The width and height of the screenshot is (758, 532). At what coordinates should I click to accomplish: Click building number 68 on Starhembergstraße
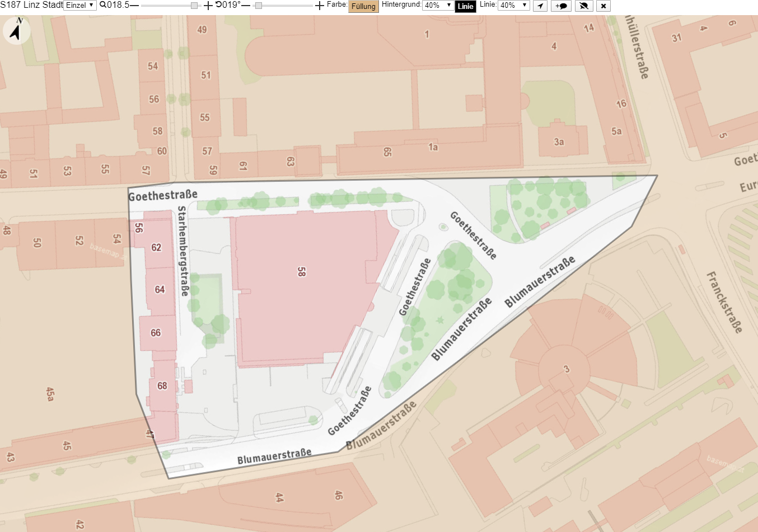coord(162,386)
